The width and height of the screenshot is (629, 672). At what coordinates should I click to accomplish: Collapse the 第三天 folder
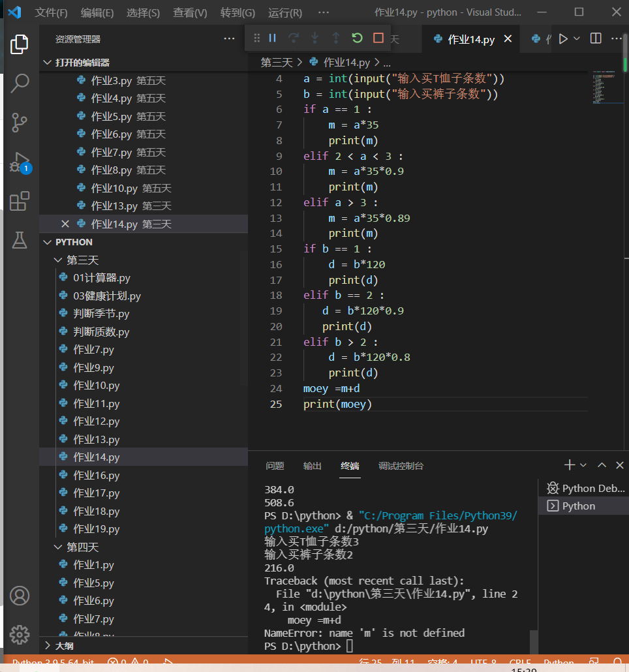58,260
